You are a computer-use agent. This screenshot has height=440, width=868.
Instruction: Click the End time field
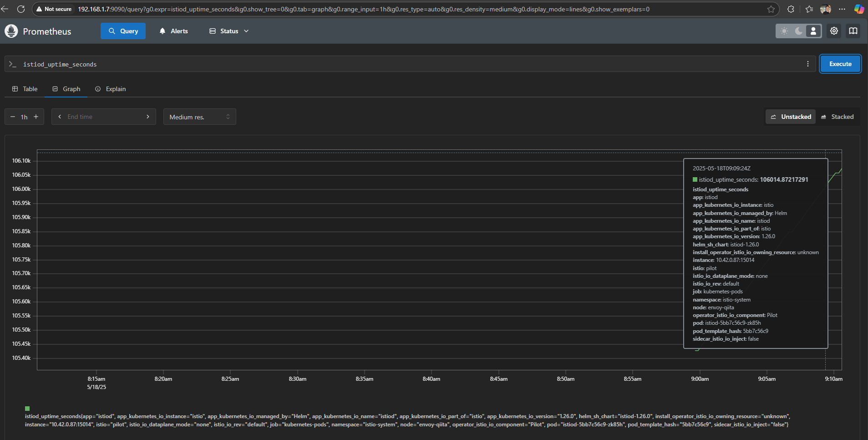coord(104,117)
